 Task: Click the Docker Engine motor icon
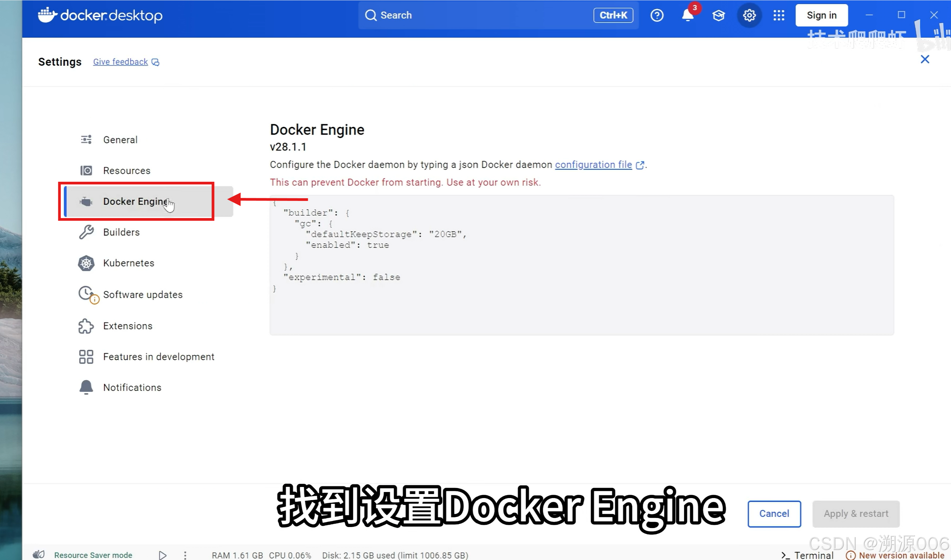(x=86, y=202)
